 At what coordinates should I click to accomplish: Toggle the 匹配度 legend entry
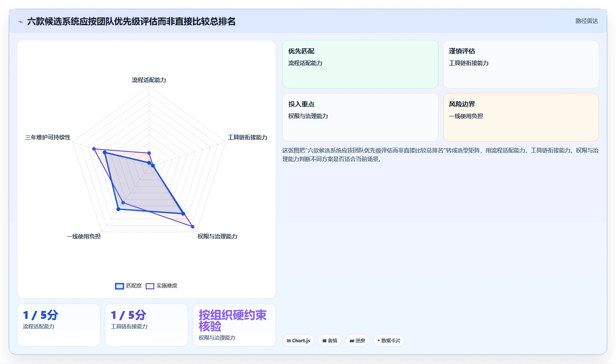pos(128,286)
